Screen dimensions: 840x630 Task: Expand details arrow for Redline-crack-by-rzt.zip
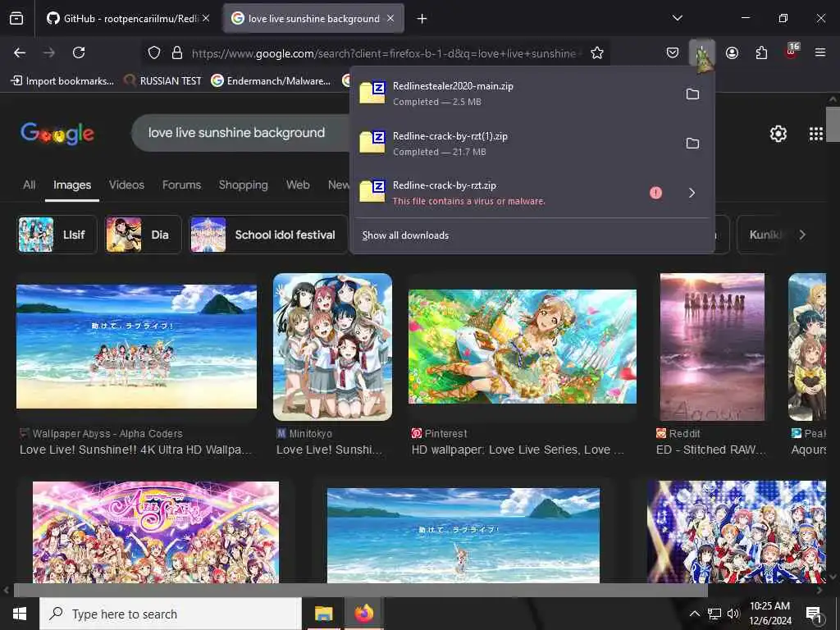pyautogui.click(x=692, y=193)
